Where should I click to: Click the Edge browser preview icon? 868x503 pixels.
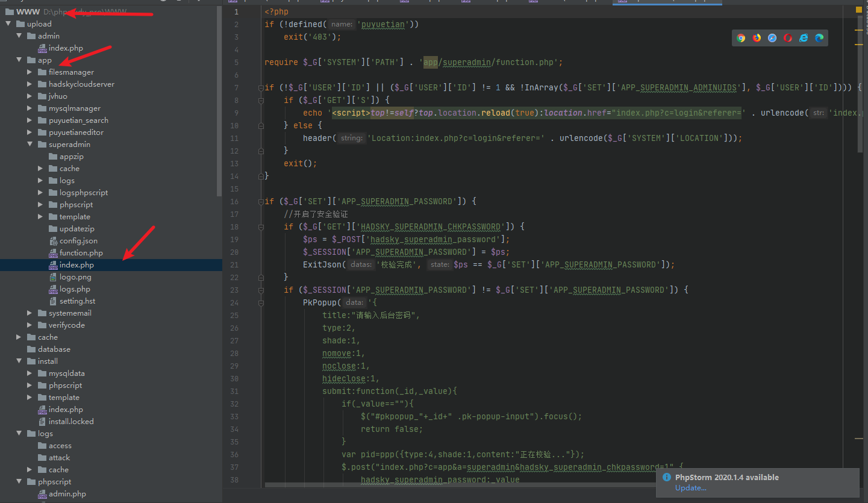coord(819,38)
